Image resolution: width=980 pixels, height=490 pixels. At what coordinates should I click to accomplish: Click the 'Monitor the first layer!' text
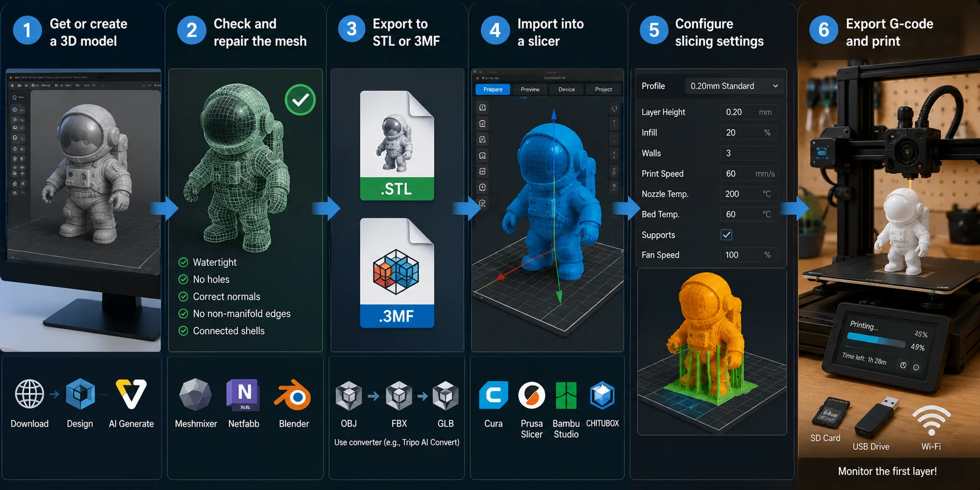point(887,471)
